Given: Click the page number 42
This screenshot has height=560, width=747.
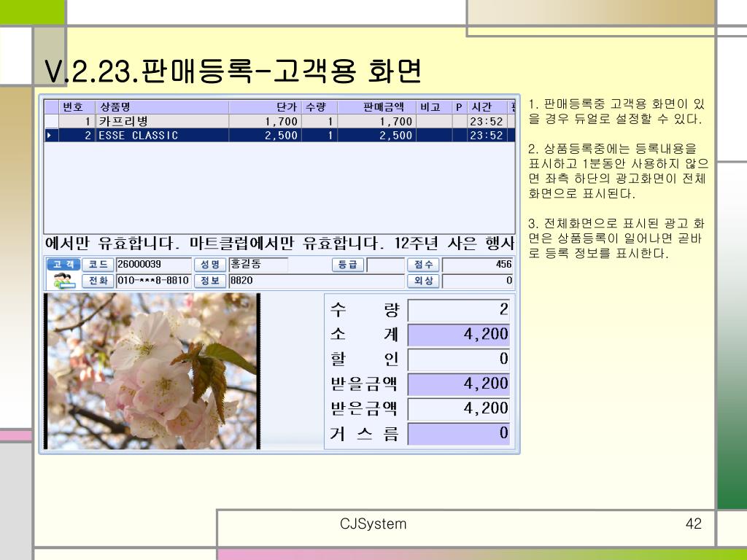Looking at the screenshot, I should tap(693, 524).
